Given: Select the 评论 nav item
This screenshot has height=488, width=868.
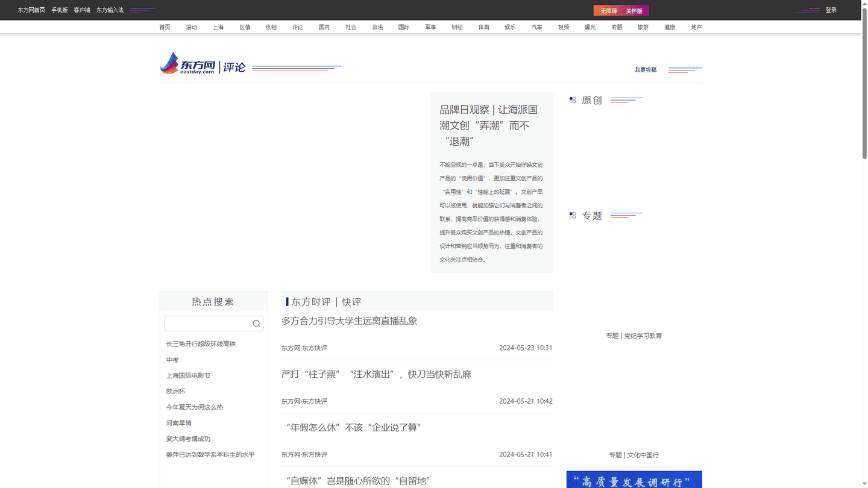Looking at the screenshot, I should pos(298,27).
